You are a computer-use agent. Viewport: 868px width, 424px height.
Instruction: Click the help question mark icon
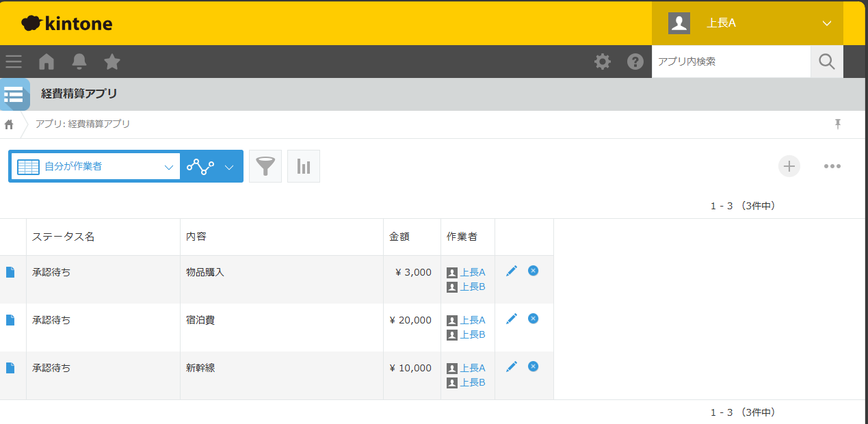(635, 62)
